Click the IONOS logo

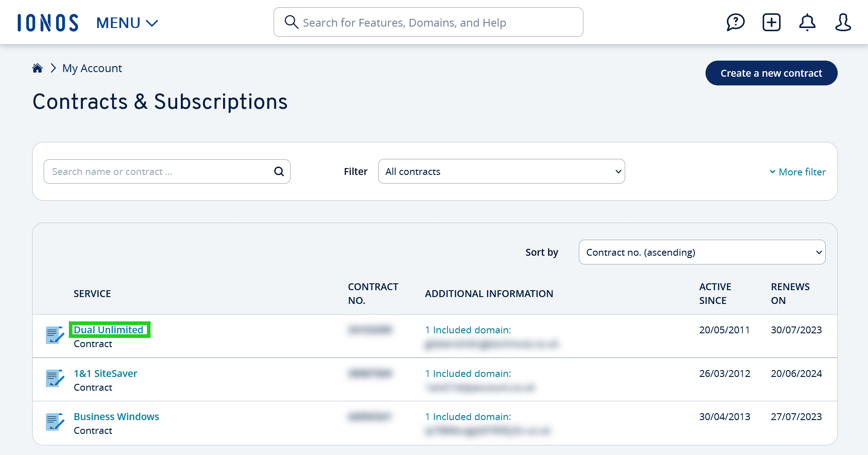(48, 23)
